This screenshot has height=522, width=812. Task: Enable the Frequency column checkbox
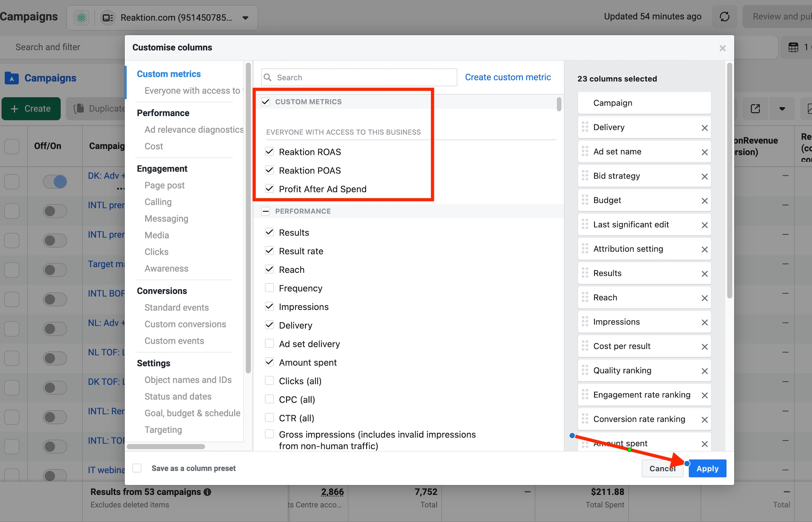tap(270, 288)
